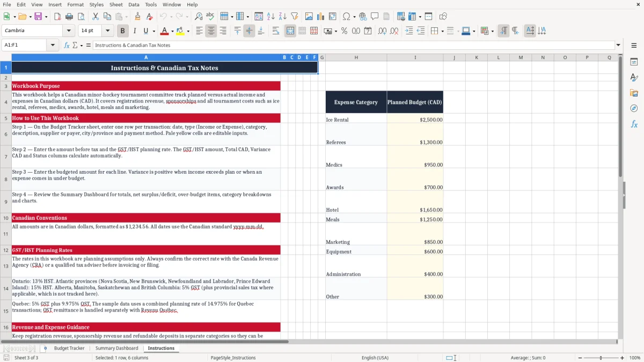The width and height of the screenshot is (644, 362).
Task: Toggle Center Horizontally alignment
Action: pos(211,31)
